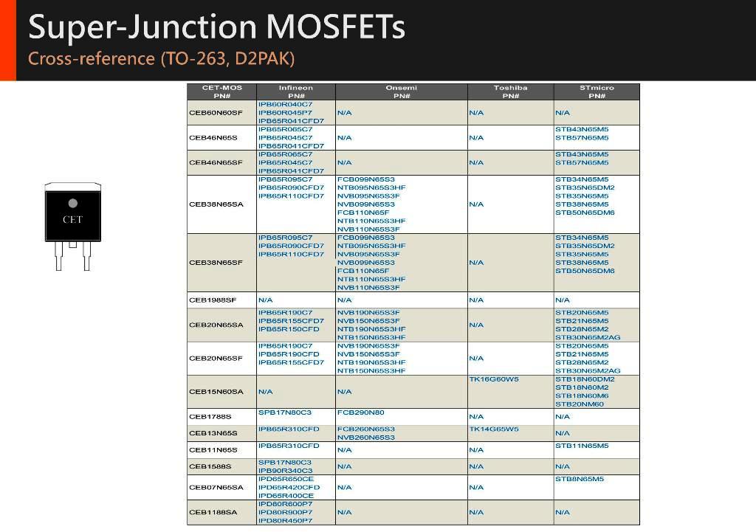Click the Cross-reference (TO-263, D2PAK) subtitle

pos(162,59)
